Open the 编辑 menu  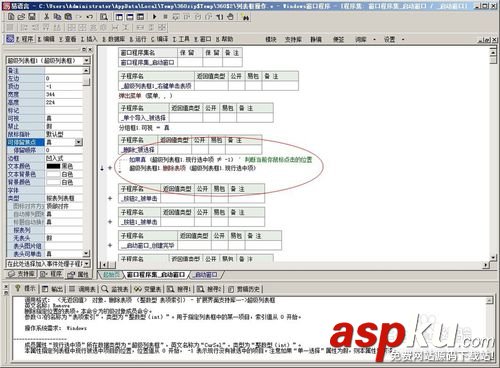[x=46, y=39]
